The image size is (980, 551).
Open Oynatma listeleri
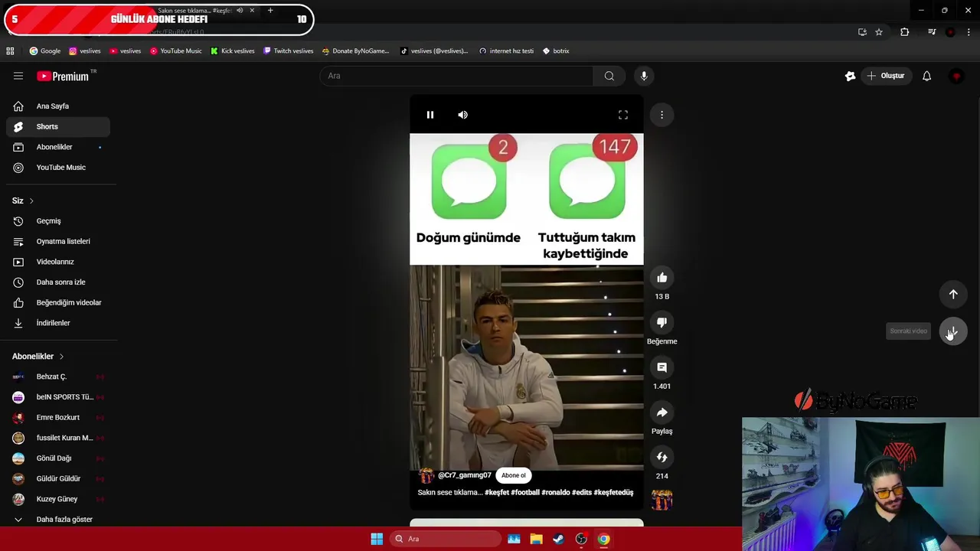pyautogui.click(x=58, y=242)
